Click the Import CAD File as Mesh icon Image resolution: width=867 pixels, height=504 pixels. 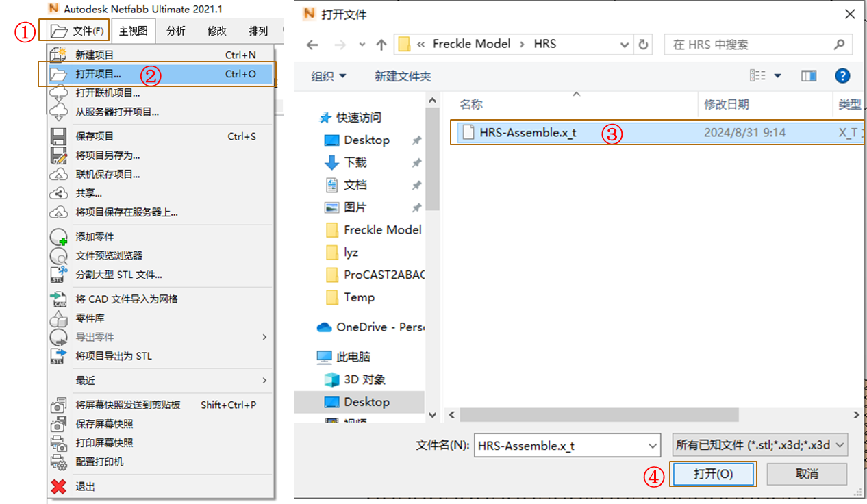point(58,299)
